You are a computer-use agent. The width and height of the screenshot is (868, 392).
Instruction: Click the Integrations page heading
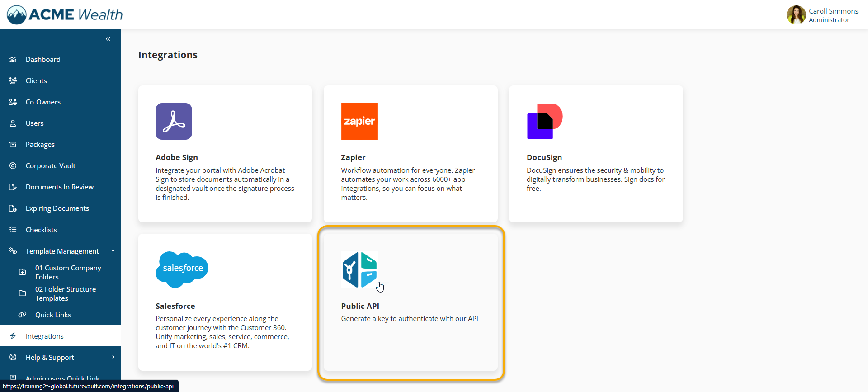(168, 55)
